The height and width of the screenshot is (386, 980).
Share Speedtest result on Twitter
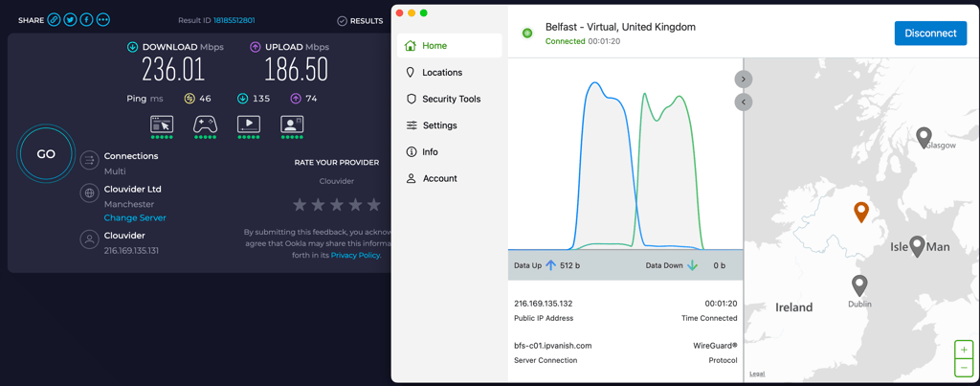[71, 20]
